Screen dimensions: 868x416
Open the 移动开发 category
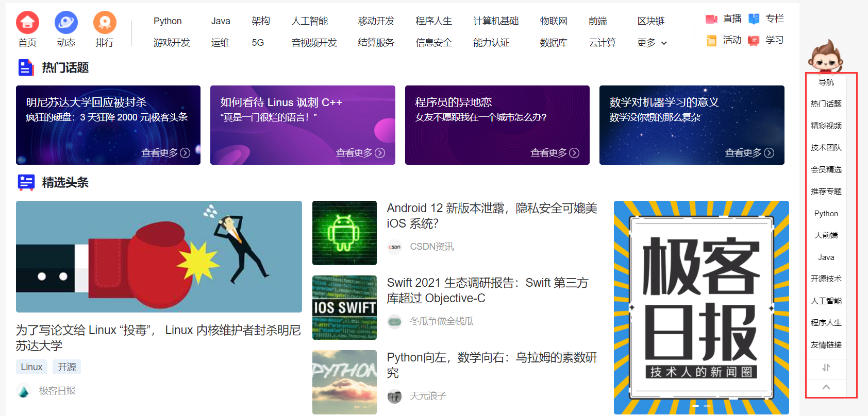point(376,21)
